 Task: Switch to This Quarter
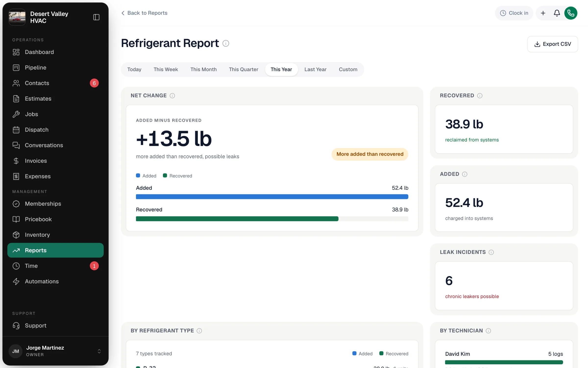click(x=244, y=69)
